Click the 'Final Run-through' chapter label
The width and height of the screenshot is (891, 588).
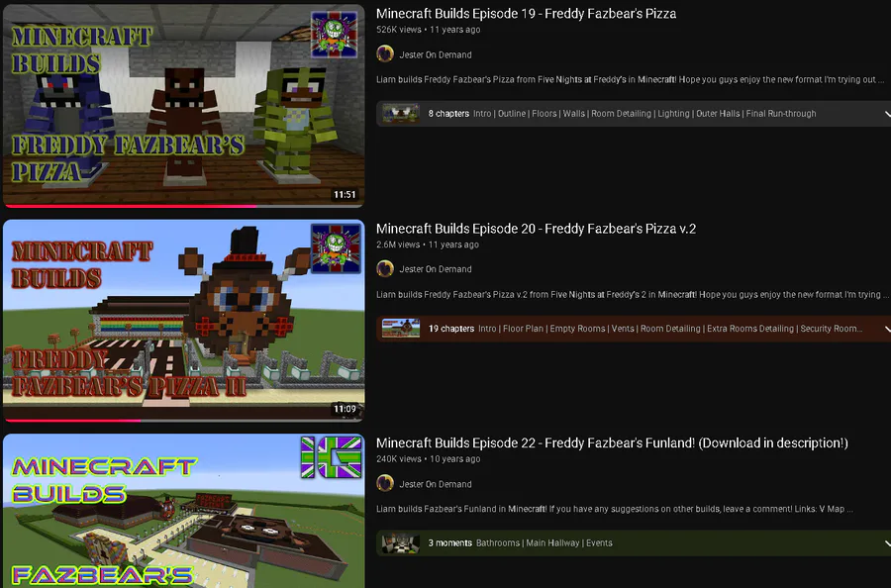[x=781, y=114]
